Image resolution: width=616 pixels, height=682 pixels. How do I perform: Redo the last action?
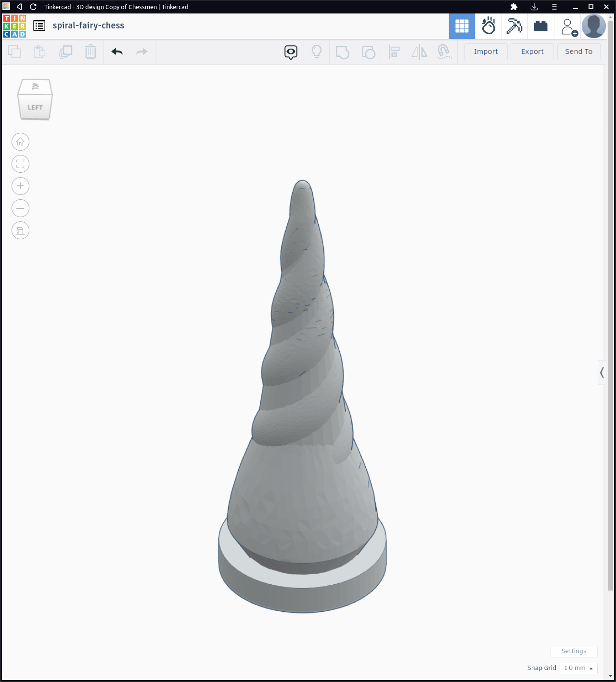pyautogui.click(x=142, y=51)
